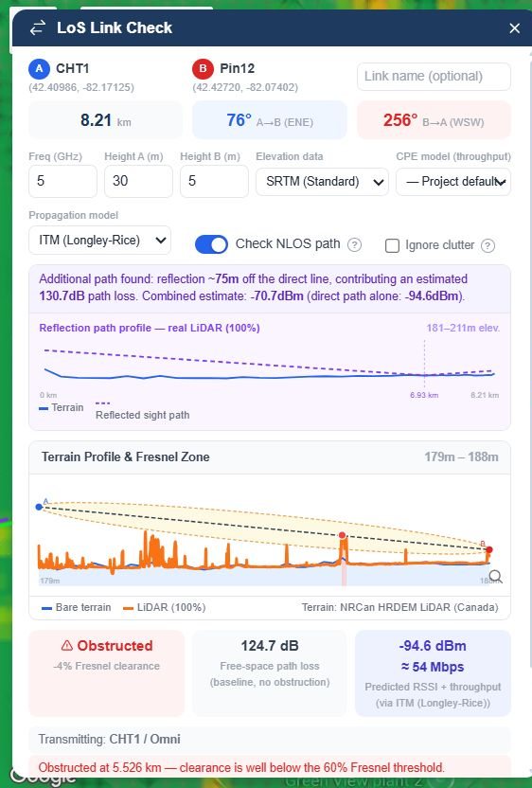Click the magnifier zoom icon on terrain profile
The height and width of the screenshot is (788, 532).
(495, 577)
